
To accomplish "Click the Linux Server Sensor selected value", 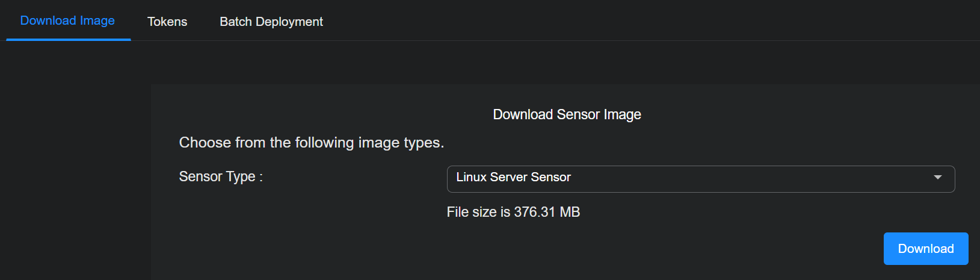I will (x=513, y=177).
